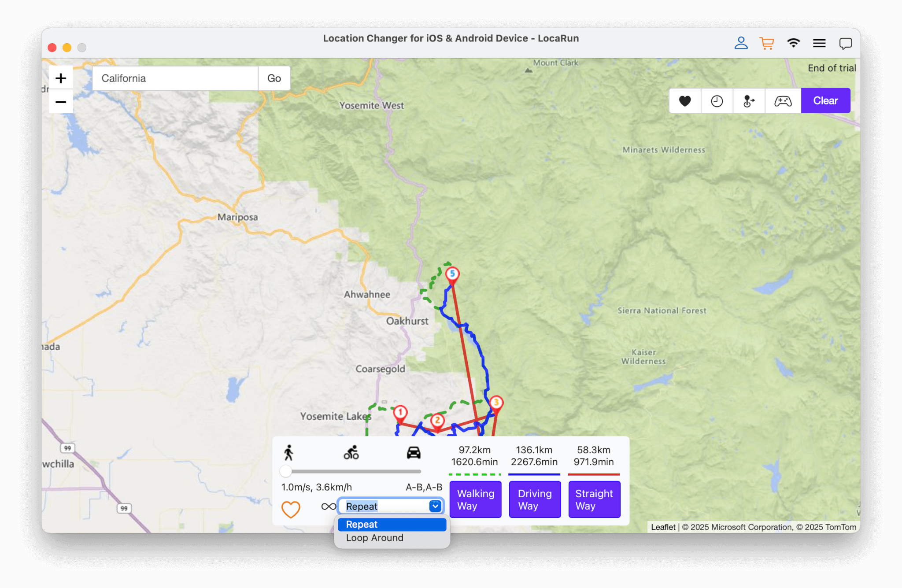
Task: Open the Repeat mode dropdown arrow
Action: 435,507
